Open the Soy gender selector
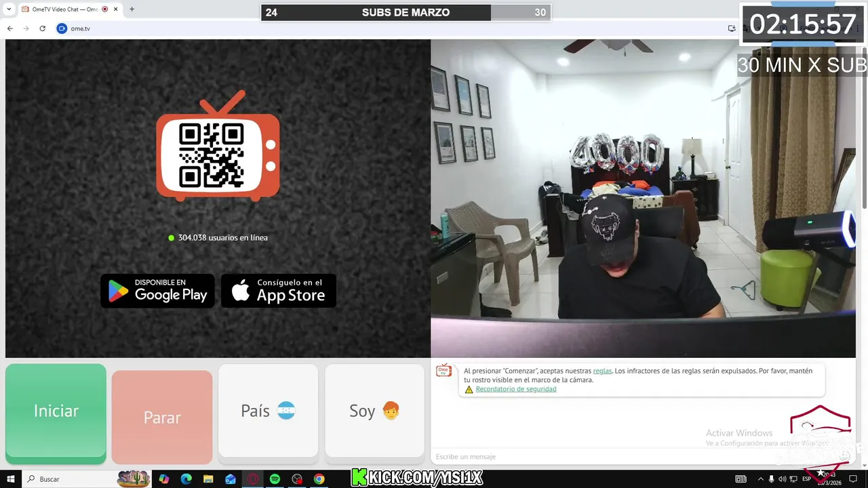Image resolution: width=868 pixels, height=488 pixels. click(375, 411)
